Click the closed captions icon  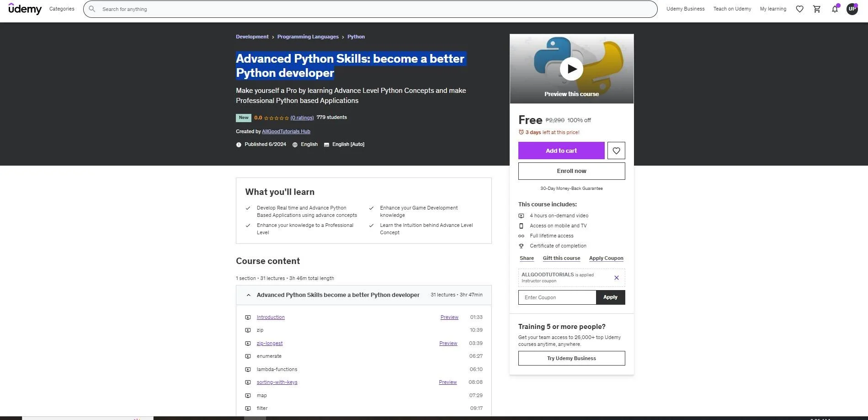pos(326,145)
